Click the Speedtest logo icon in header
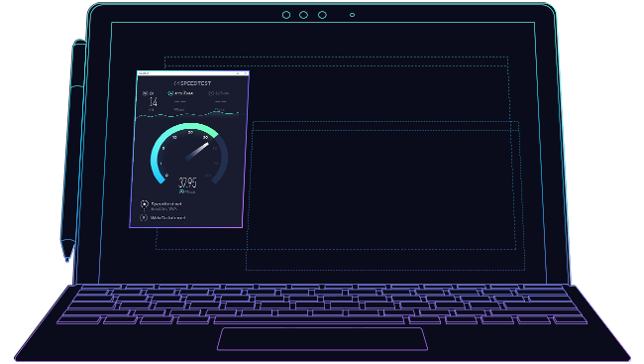The width and height of the screenshot is (644, 364). [176, 83]
